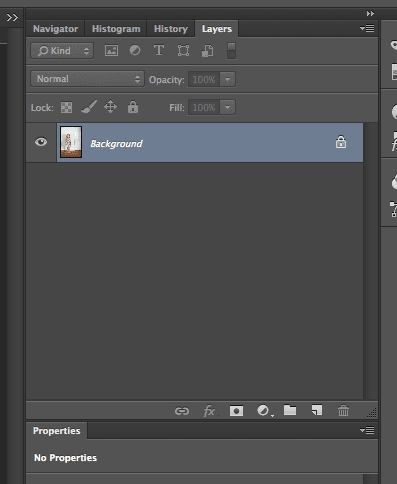Open the Kind filter type dropdown
Screen dimensions: 397x484
point(62,51)
